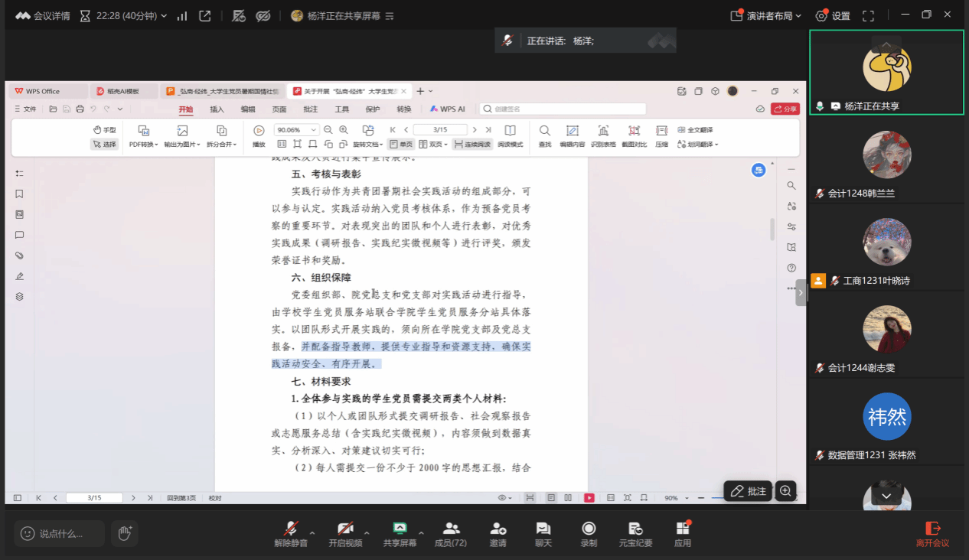Select the 选择 selection tool
This screenshot has height=560, width=969.
point(105,144)
